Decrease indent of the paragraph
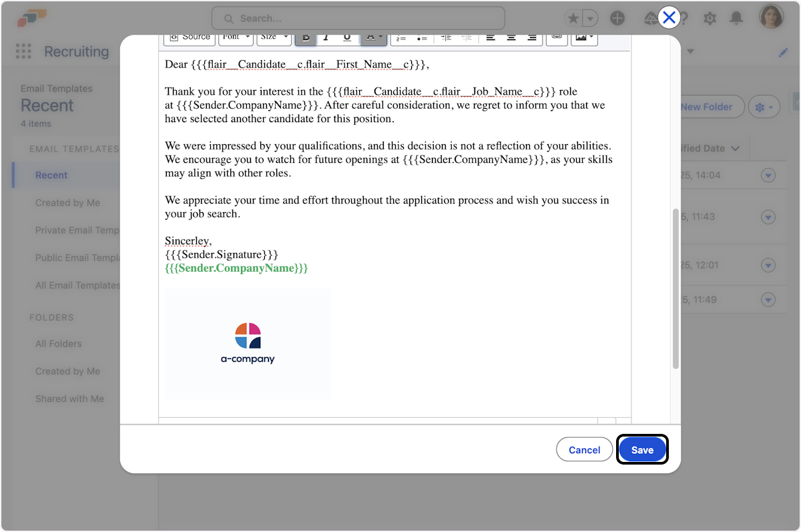Viewport: 801px width, 532px height. pos(467,38)
